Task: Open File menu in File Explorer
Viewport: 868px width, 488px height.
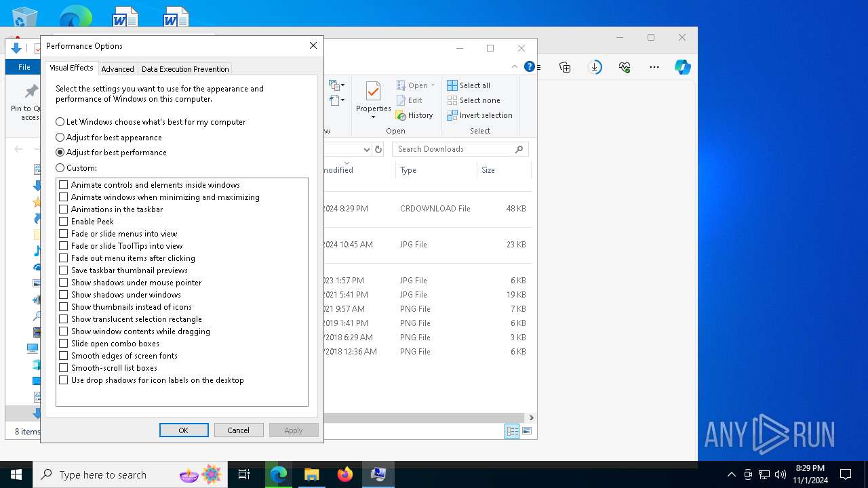Action: click(24, 67)
